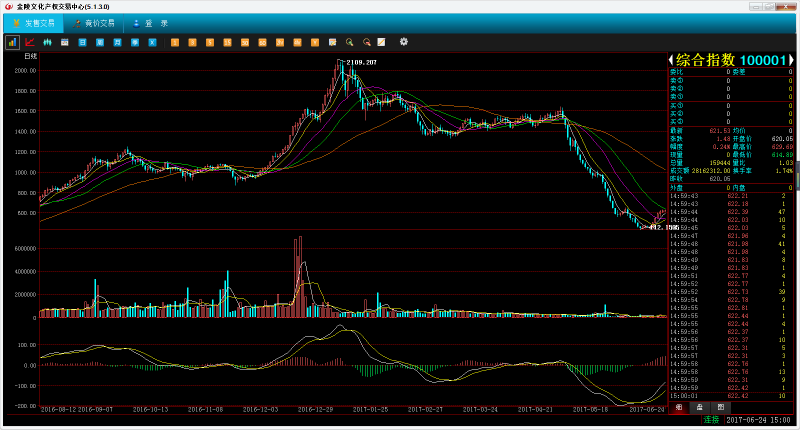Click the zoom out magnifier icon
Viewport: 800px width, 430px height.
[367, 42]
